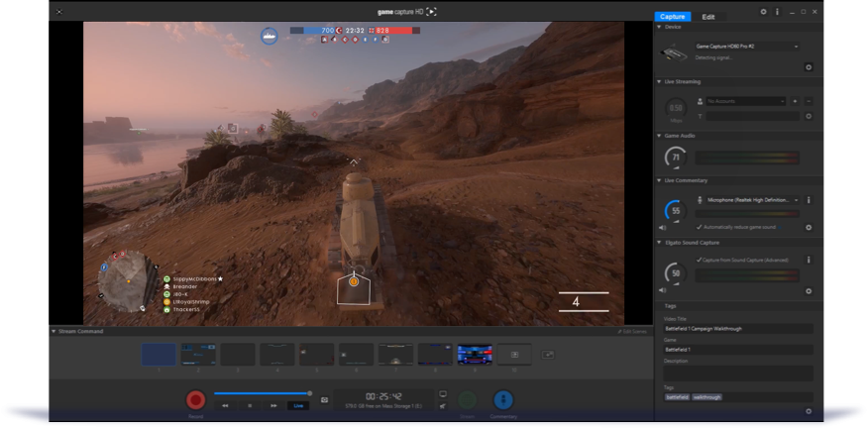The width and height of the screenshot is (868, 428).
Task: Adjust the Sound Capture volume dial at 50
Action: point(676,273)
